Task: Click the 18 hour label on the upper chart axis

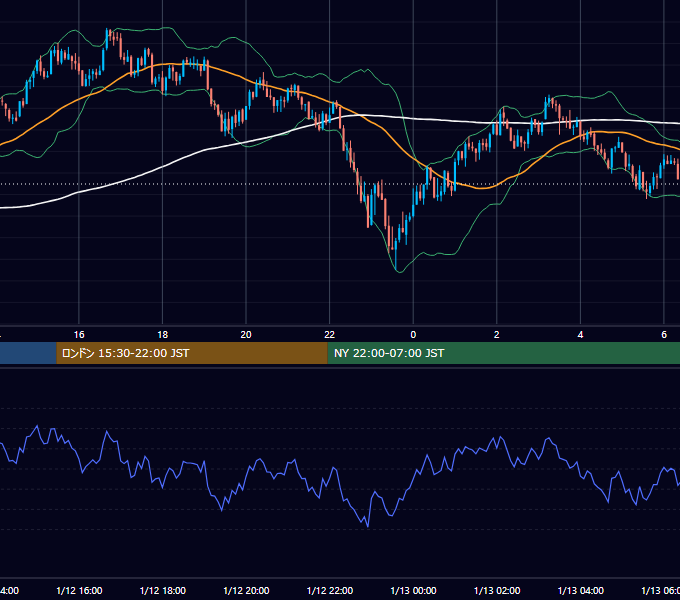Action: pos(163,335)
